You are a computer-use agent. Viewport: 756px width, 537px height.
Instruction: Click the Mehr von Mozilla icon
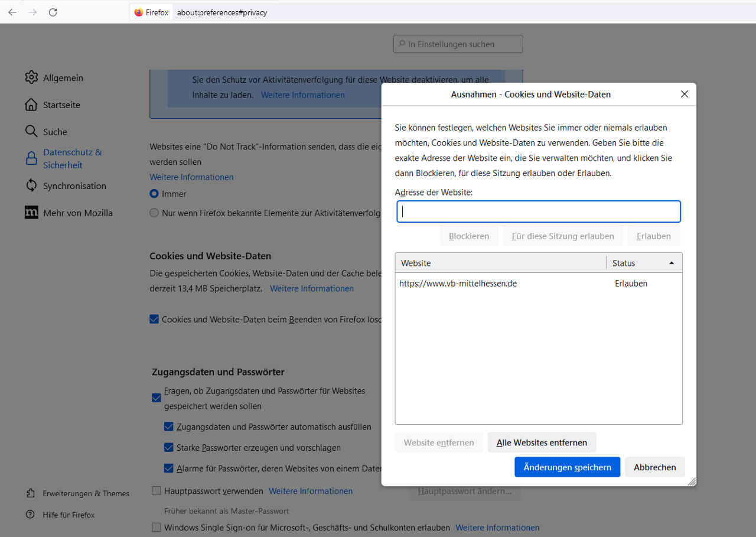coord(31,213)
